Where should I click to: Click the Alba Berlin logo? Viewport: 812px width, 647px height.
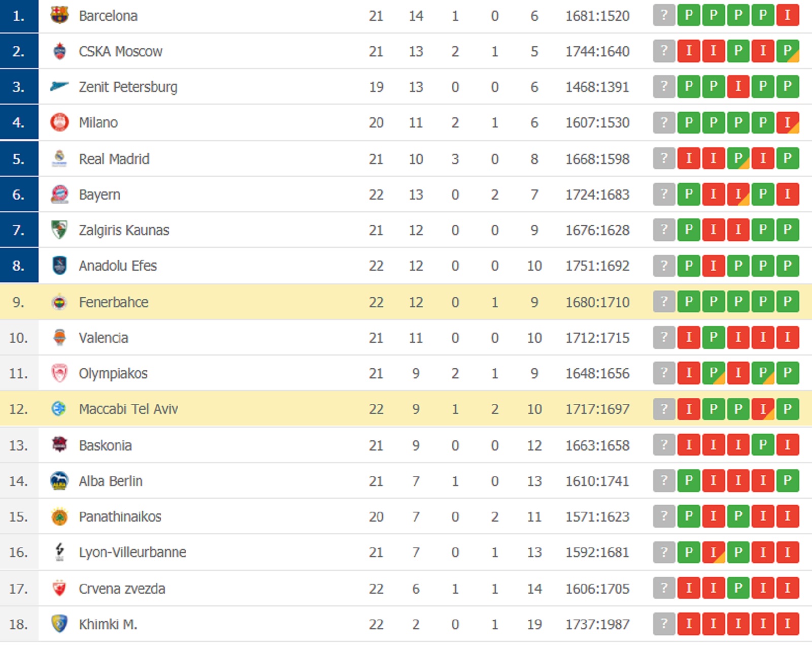(x=59, y=480)
